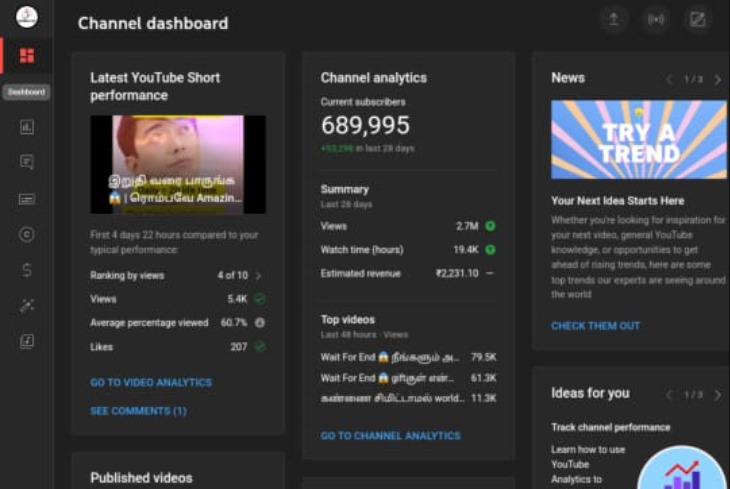Open the Comments sidebar icon
Viewport: 730px width, 489px height.
tap(27, 162)
